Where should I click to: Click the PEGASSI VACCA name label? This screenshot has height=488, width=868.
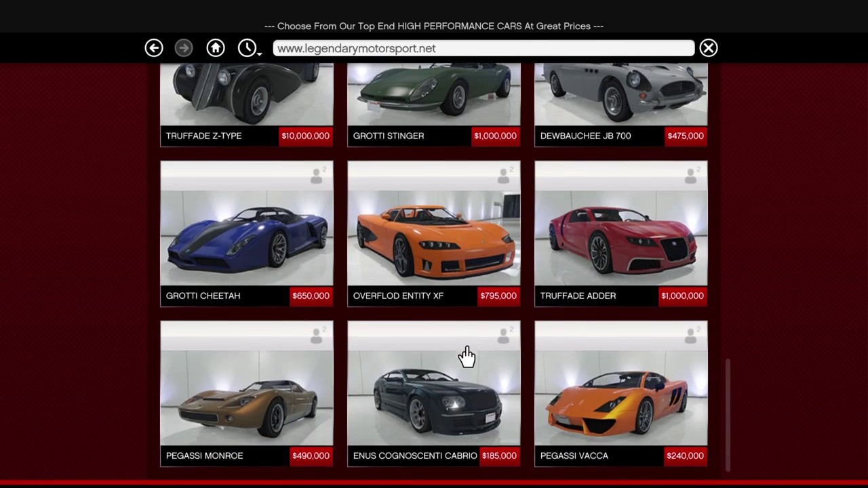click(574, 455)
